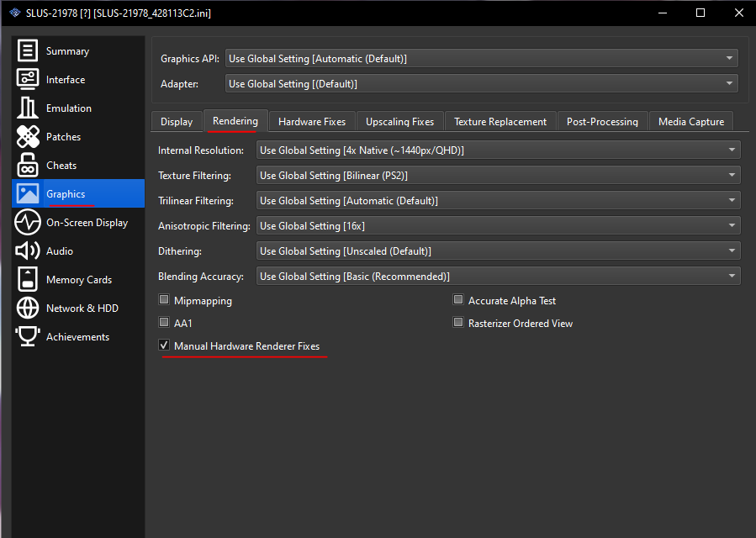The width and height of the screenshot is (756, 538).
Task: Switch to the Upscaling Fixes tab
Action: [399, 122]
